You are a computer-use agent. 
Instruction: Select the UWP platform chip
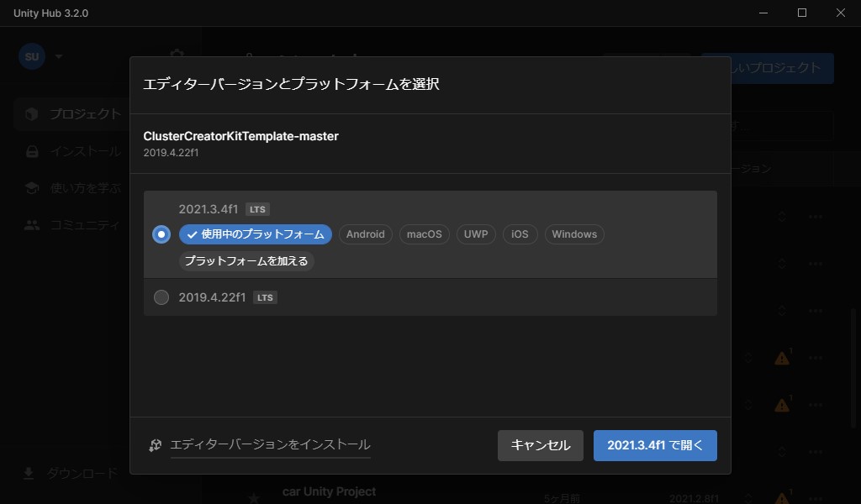pos(476,234)
